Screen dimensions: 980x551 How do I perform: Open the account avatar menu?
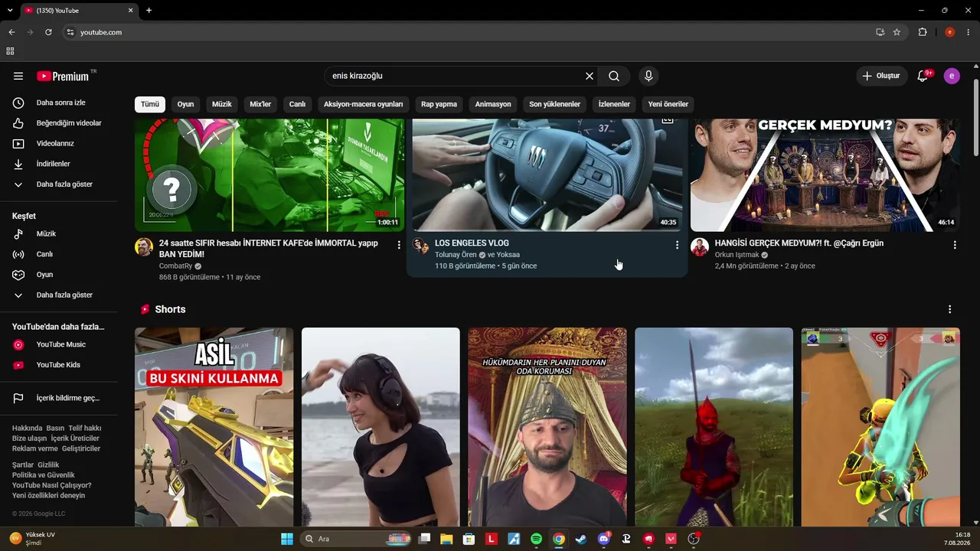coord(952,76)
